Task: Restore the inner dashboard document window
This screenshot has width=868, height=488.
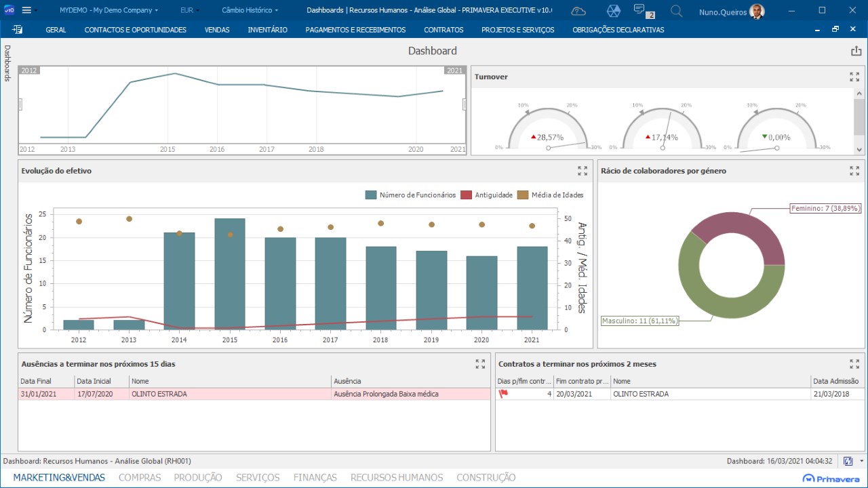Action: pos(835,29)
